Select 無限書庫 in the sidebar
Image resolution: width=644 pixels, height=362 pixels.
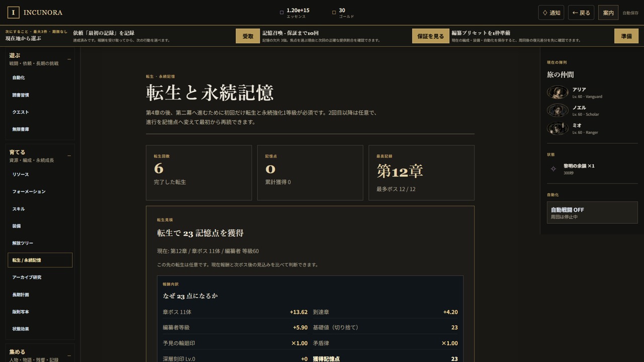click(40, 129)
